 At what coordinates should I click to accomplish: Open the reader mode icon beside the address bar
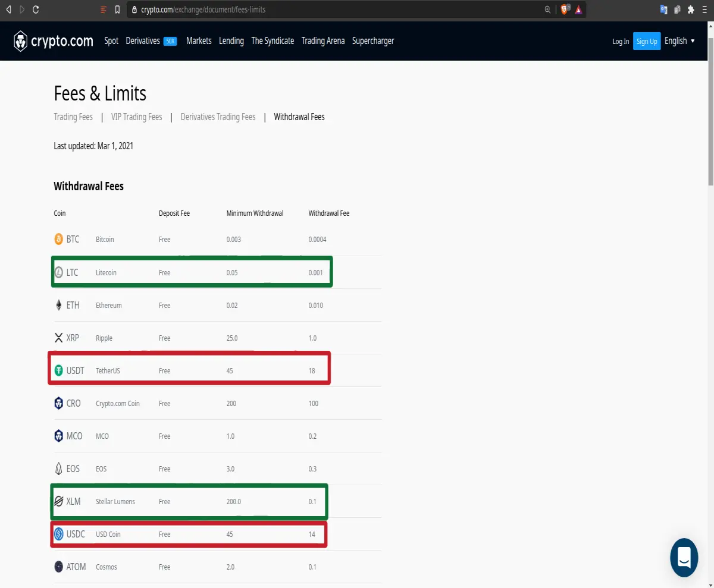tap(104, 10)
